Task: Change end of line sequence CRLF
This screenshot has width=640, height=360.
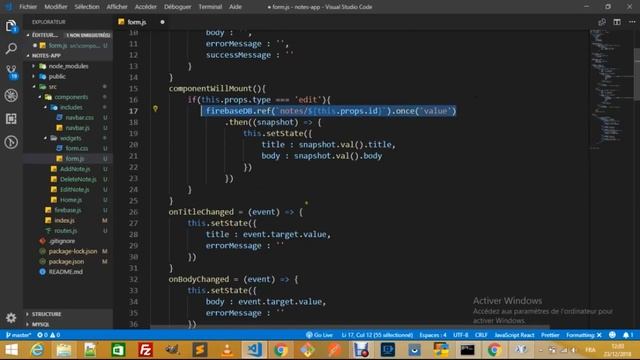Action: 481,335
